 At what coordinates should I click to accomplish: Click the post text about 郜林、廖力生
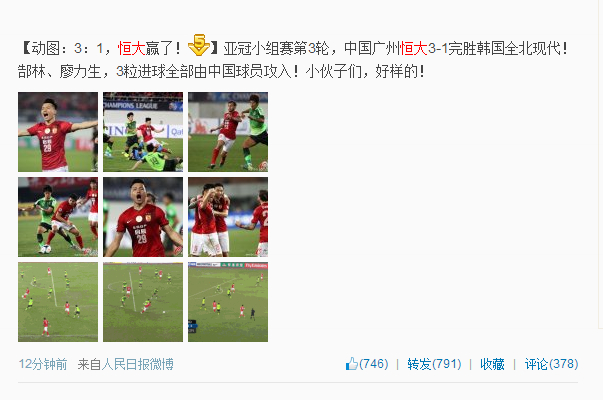coord(221,72)
